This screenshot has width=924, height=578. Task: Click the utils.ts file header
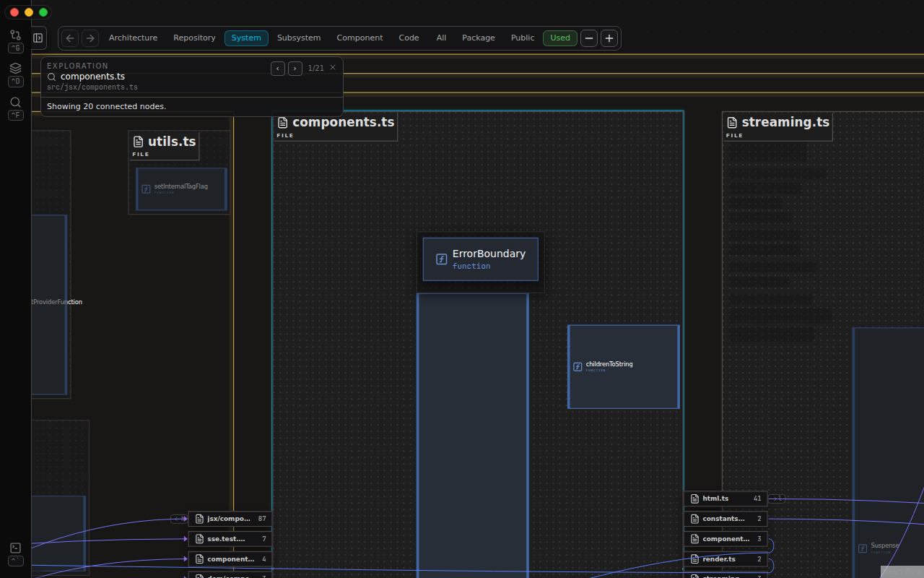164,145
